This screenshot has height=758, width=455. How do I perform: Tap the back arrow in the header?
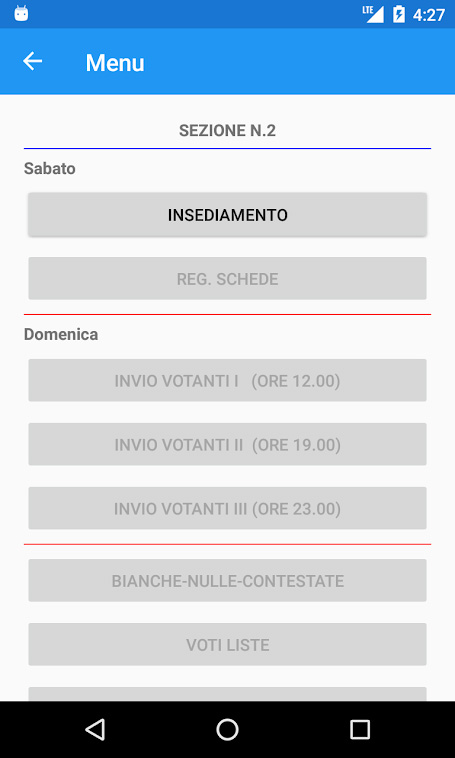(32, 61)
